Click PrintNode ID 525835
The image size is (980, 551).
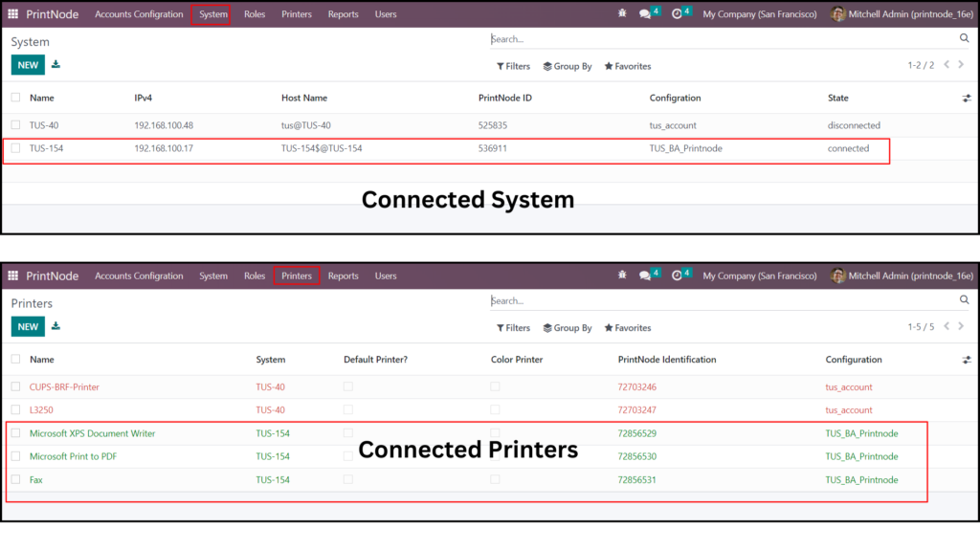coord(493,125)
